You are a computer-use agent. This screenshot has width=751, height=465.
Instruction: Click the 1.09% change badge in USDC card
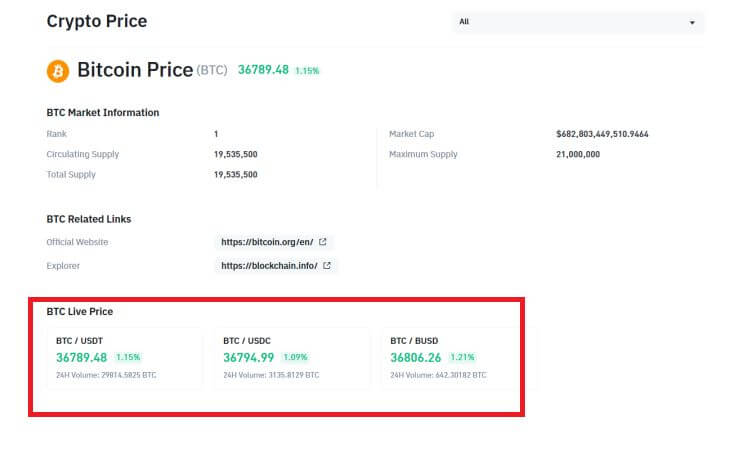click(295, 357)
